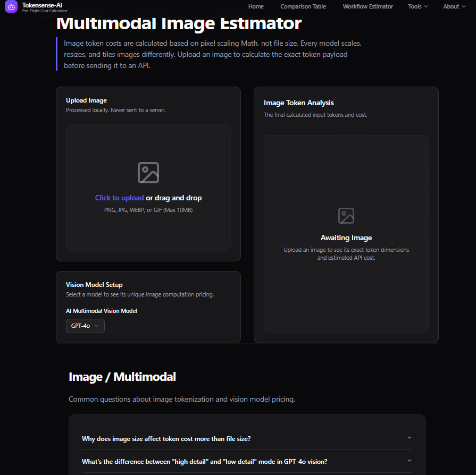
Task: Click the 'Click to upload' link
Action: click(119, 198)
